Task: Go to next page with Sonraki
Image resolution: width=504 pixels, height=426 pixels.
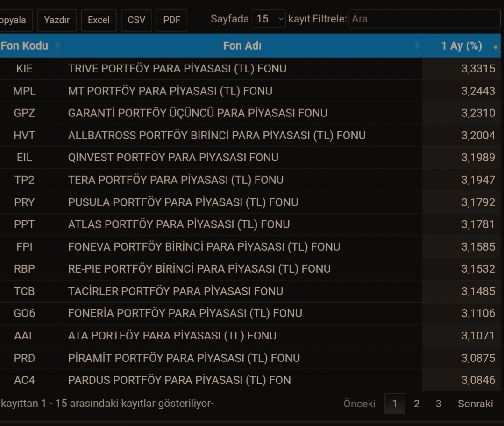Action: [476, 404]
